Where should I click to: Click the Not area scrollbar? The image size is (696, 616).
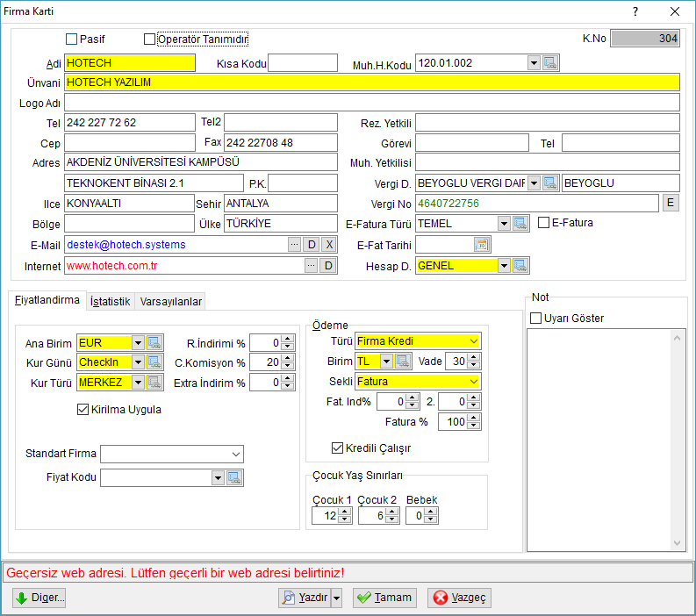[677, 441]
